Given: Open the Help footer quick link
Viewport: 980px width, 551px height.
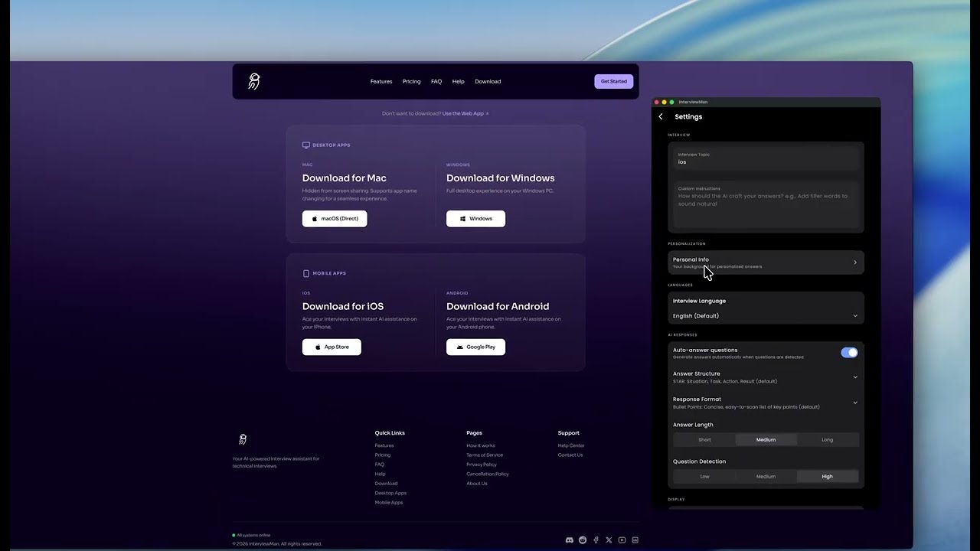Looking at the screenshot, I should click(x=381, y=474).
